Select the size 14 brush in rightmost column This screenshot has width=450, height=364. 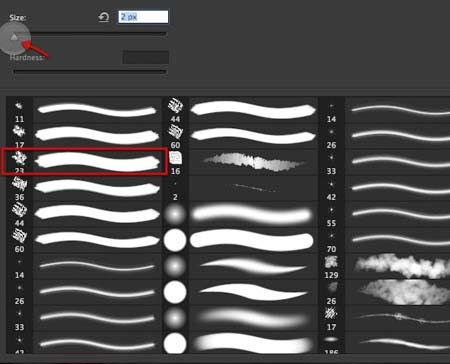pyautogui.click(x=385, y=110)
